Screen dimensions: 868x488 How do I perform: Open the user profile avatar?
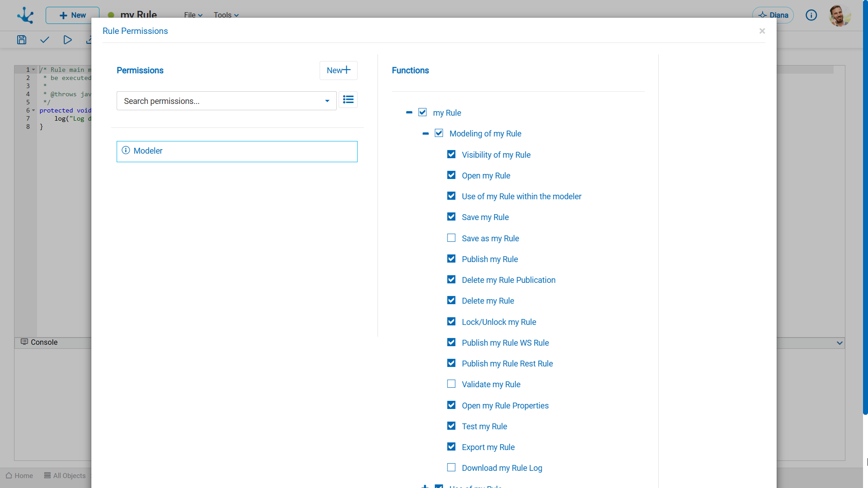coord(840,15)
